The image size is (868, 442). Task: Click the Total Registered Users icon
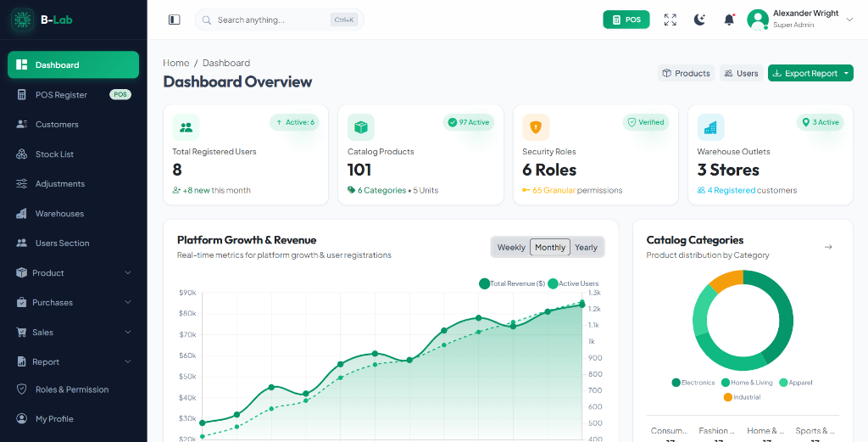click(x=186, y=127)
